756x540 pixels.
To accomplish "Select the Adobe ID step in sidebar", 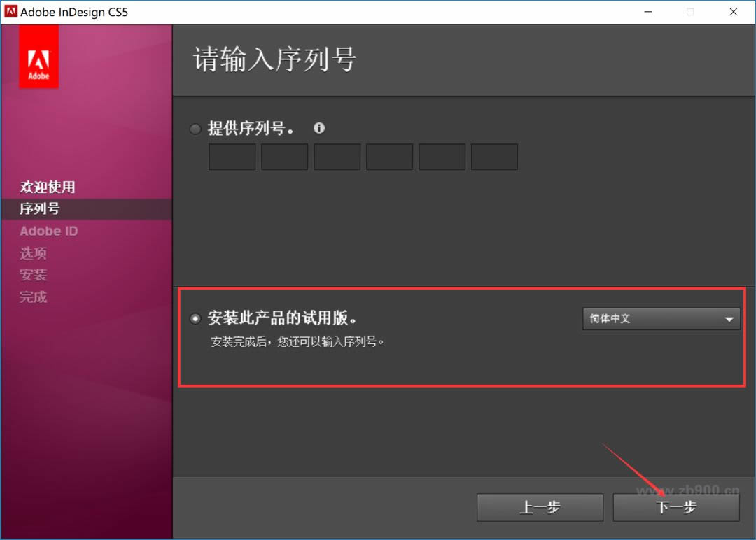I will tap(49, 232).
